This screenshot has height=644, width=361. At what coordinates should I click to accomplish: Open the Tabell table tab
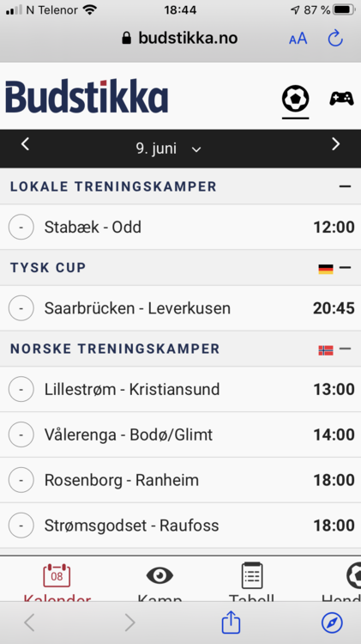tap(251, 583)
